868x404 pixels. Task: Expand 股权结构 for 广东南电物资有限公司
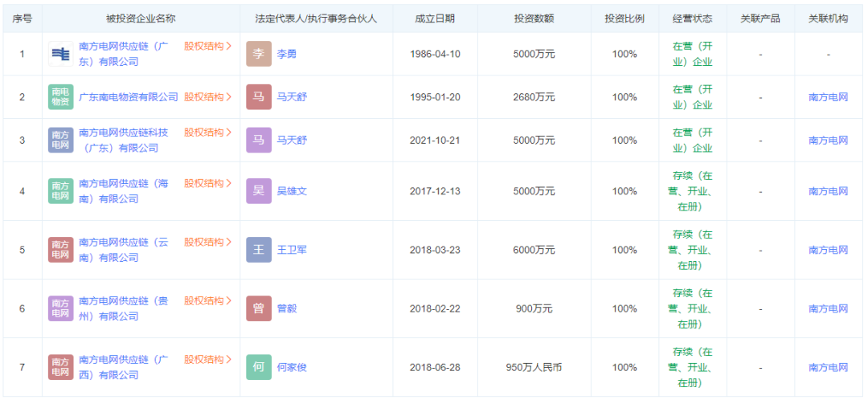207,97
